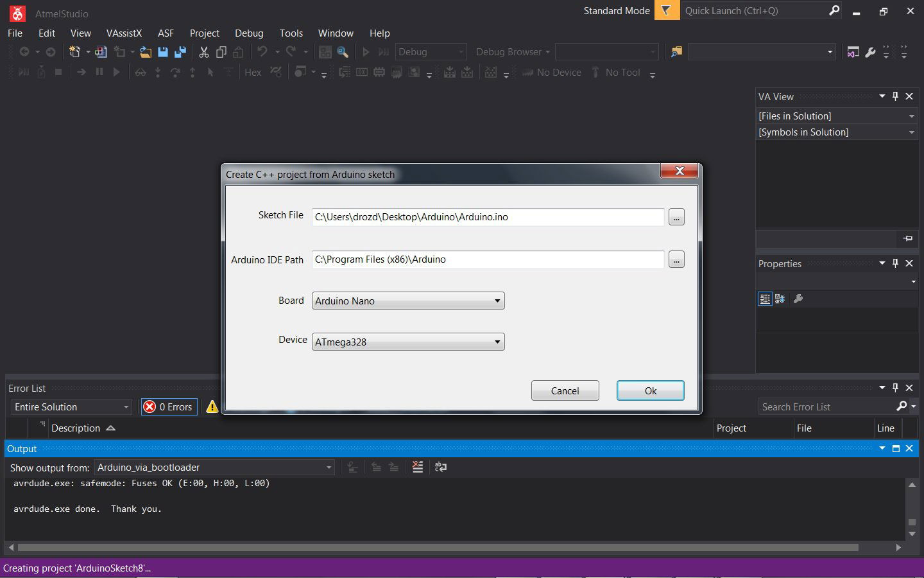924x578 pixels.
Task: Toggle the 0 Errors filter
Action: (169, 407)
